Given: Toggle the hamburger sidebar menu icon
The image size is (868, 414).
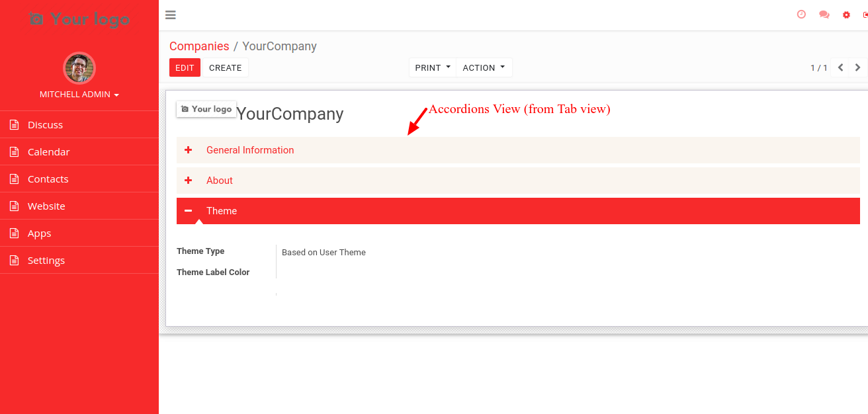Looking at the screenshot, I should (x=171, y=15).
